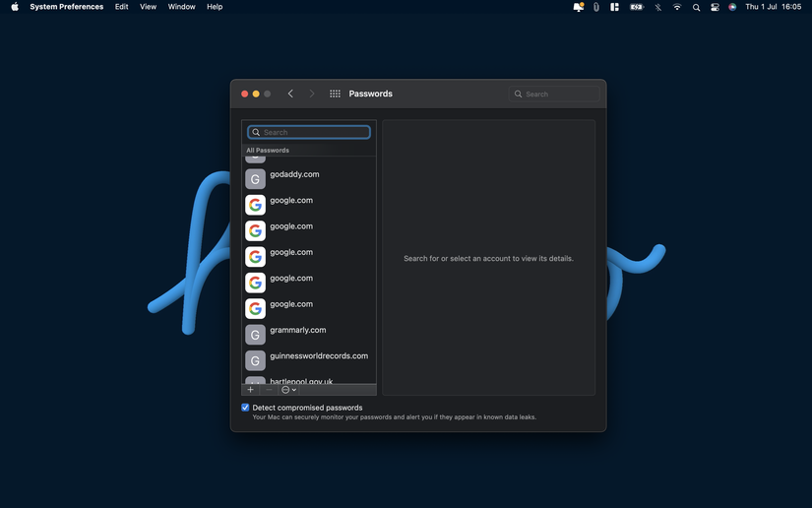The height and width of the screenshot is (508, 812).
Task: Open the Help menu
Action: pos(215,7)
